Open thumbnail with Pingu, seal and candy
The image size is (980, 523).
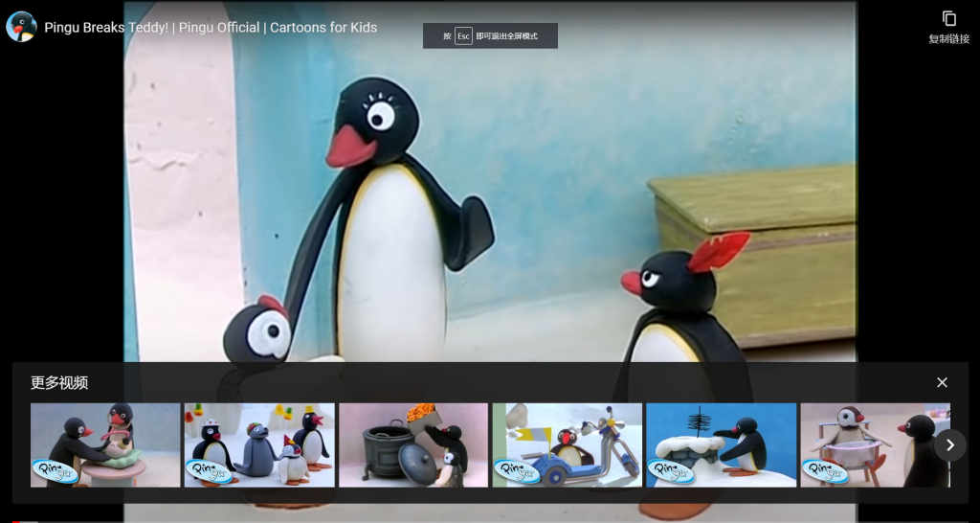click(x=259, y=444)
